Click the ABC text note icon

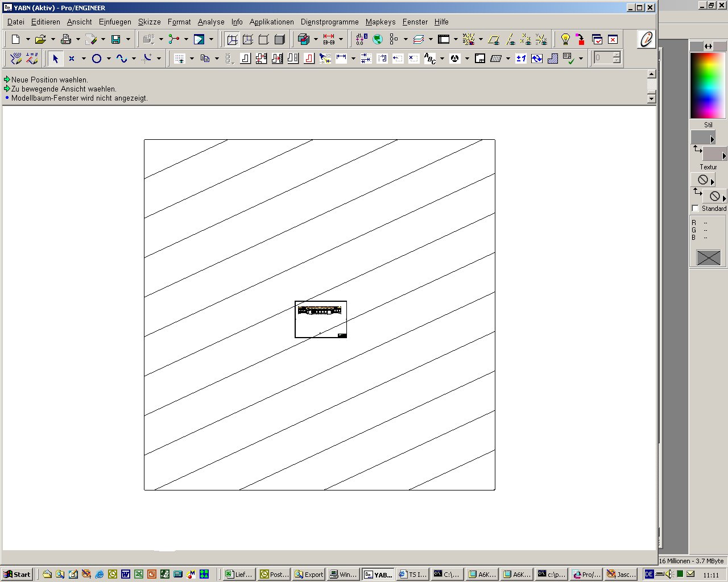point(430,58)
